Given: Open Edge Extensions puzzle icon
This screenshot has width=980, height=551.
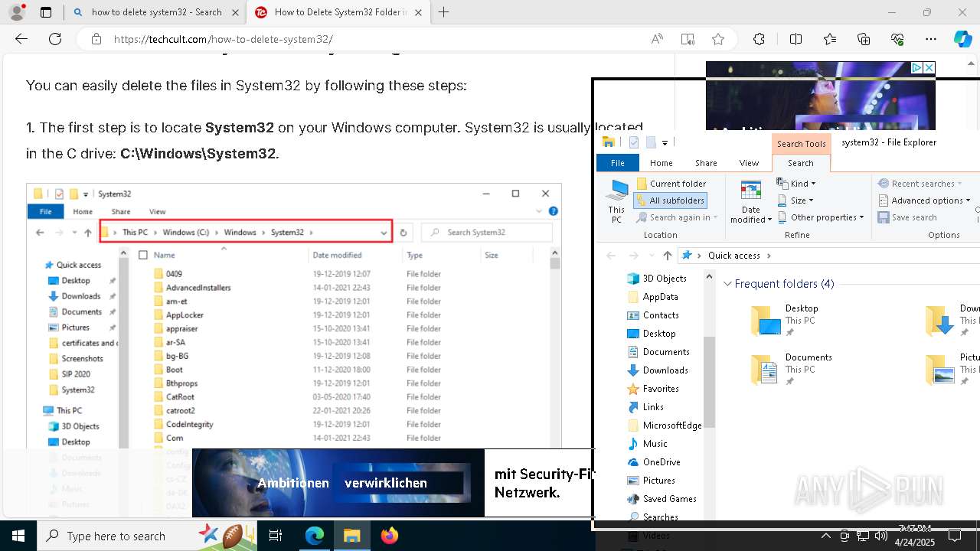Looking at the screenshot, I should [759, 39].
